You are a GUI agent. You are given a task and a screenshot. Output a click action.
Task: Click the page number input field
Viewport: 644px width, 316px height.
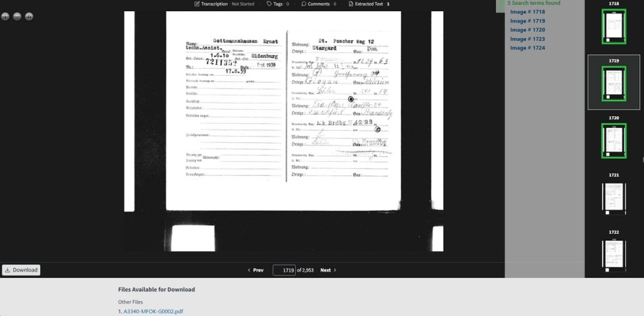[x=284, y=270]
